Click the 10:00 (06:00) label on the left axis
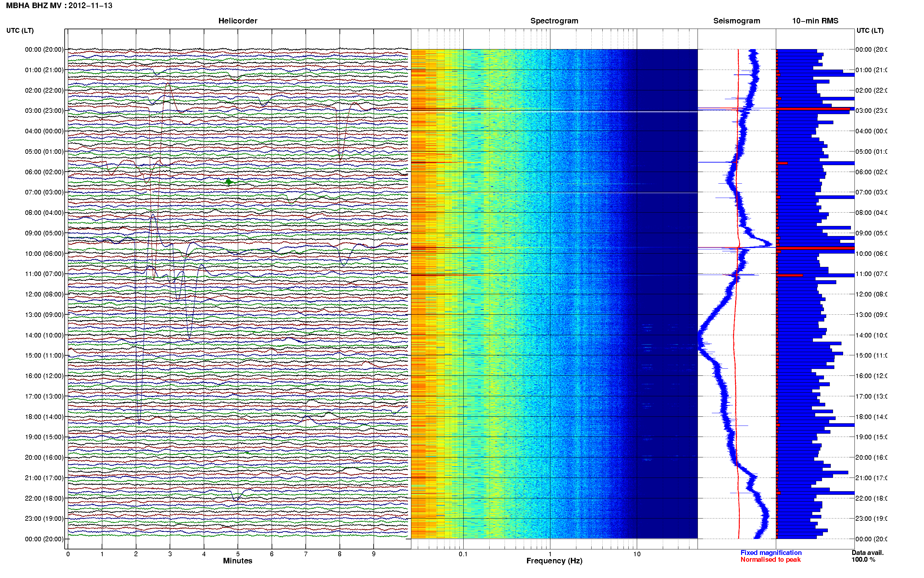 coord(44,254)
